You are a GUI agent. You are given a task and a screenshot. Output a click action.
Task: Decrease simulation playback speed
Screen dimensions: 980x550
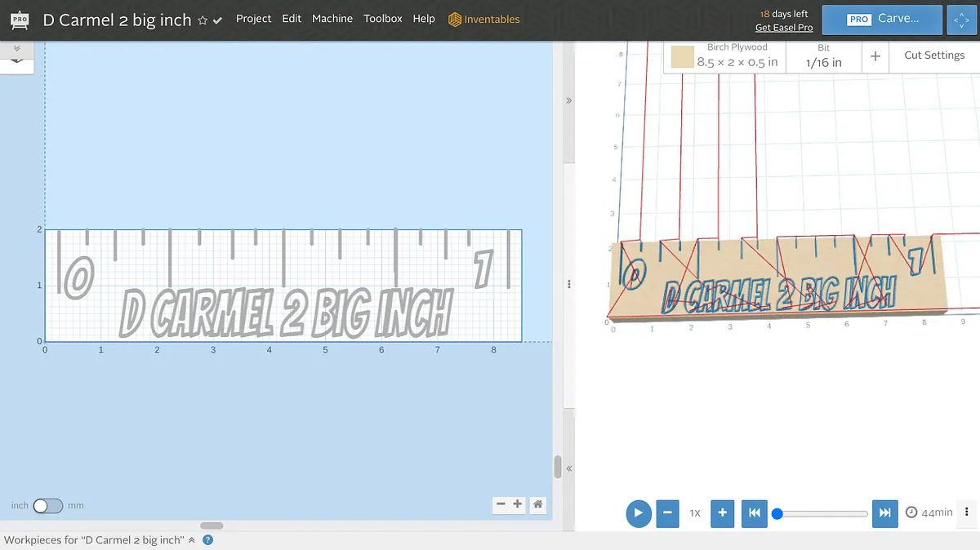click(x=667, y=513)
